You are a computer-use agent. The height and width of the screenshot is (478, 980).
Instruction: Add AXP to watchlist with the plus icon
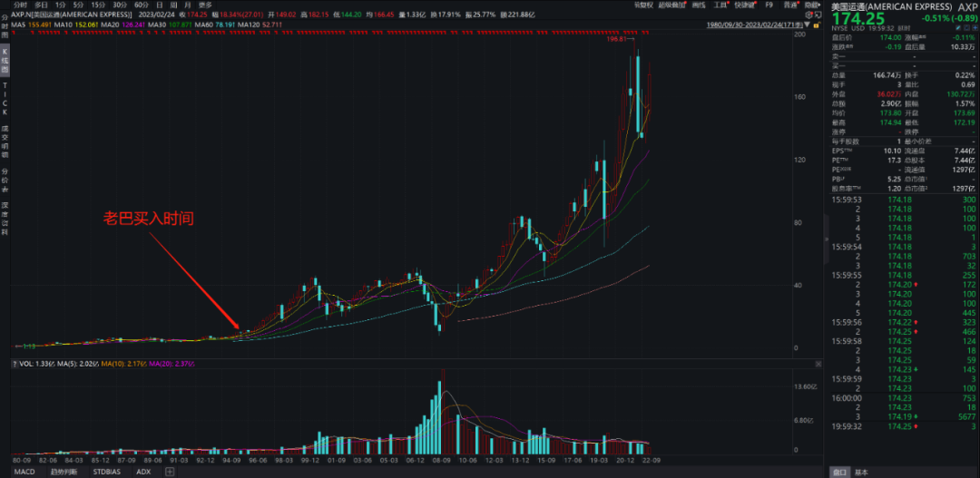(975, 28)
